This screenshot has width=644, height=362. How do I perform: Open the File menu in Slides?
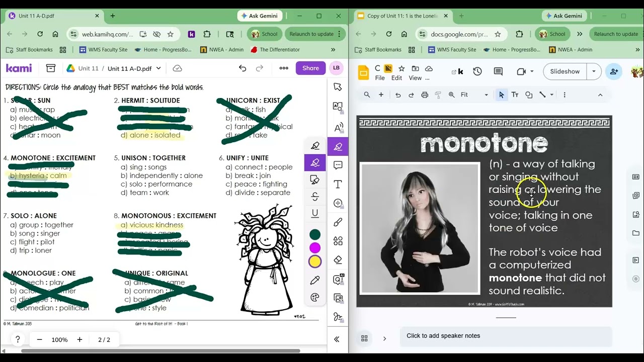click(x=380, y=78)
